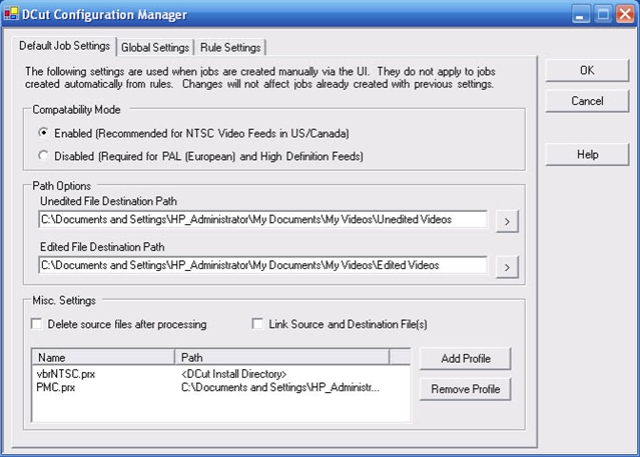This screenshot has height=457, width=640.
Task: Maximize the DCut Configuration Manager window
Action: [603, 14]
